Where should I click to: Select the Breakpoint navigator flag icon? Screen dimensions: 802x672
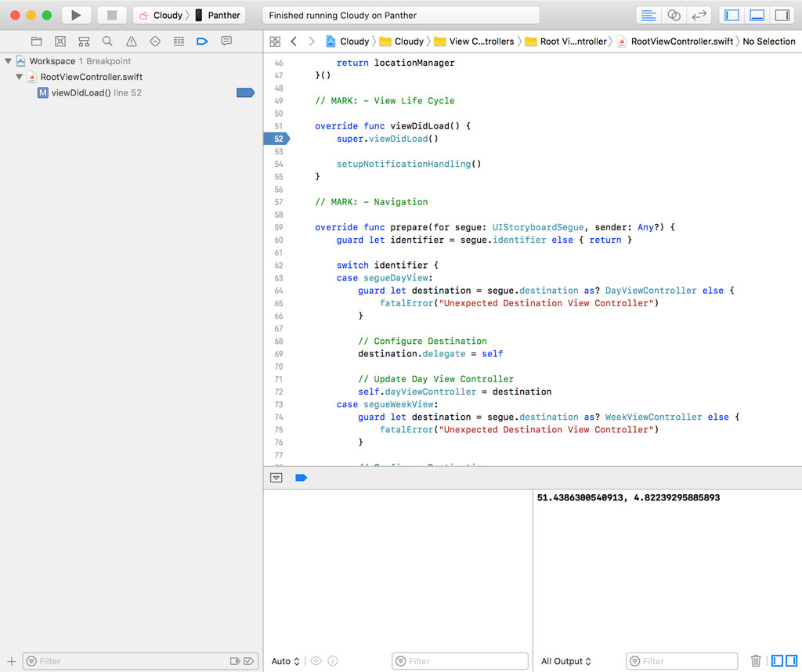(x=202, y=41)
